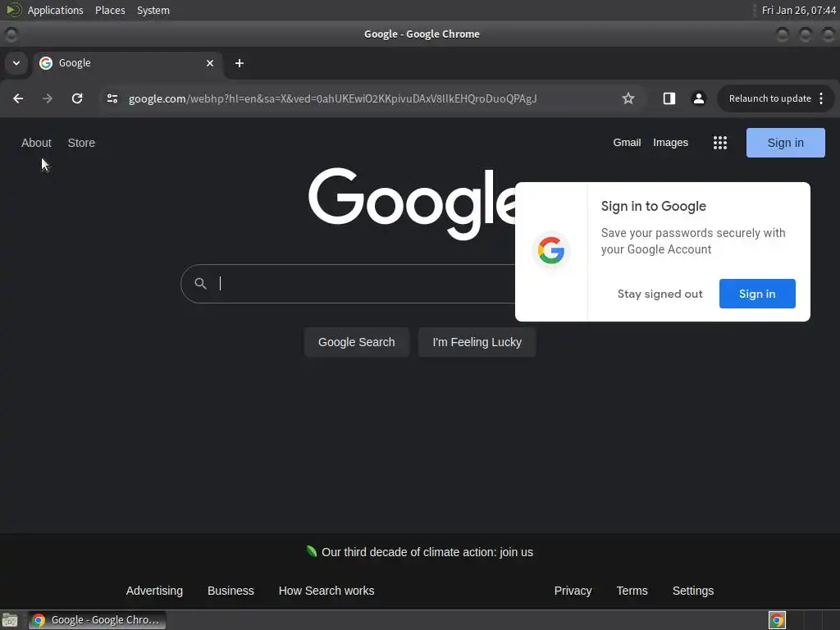Open the Settings footer menu
This screenshot has height=630, width=840.
692,591
